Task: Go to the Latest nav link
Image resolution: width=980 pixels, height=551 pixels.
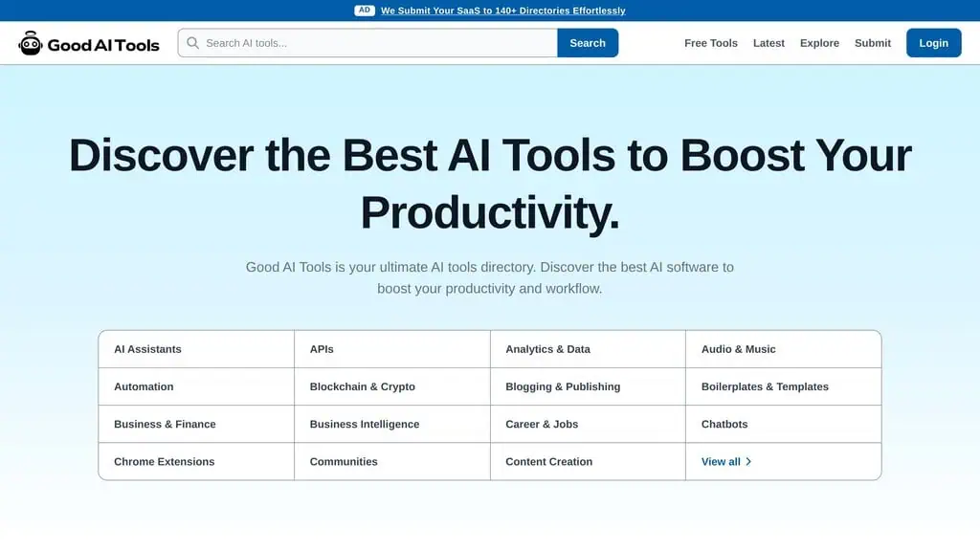Action: click(768, 43)
